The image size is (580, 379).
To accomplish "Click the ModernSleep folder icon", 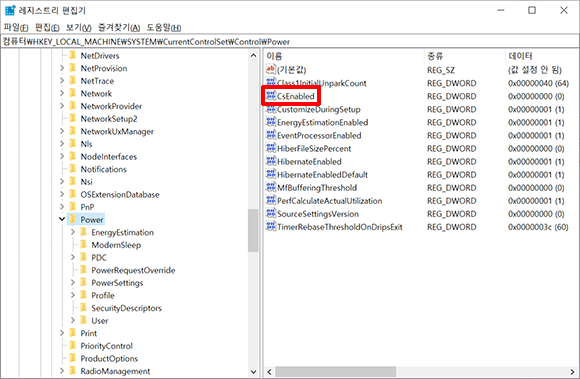I will (84, 244).
